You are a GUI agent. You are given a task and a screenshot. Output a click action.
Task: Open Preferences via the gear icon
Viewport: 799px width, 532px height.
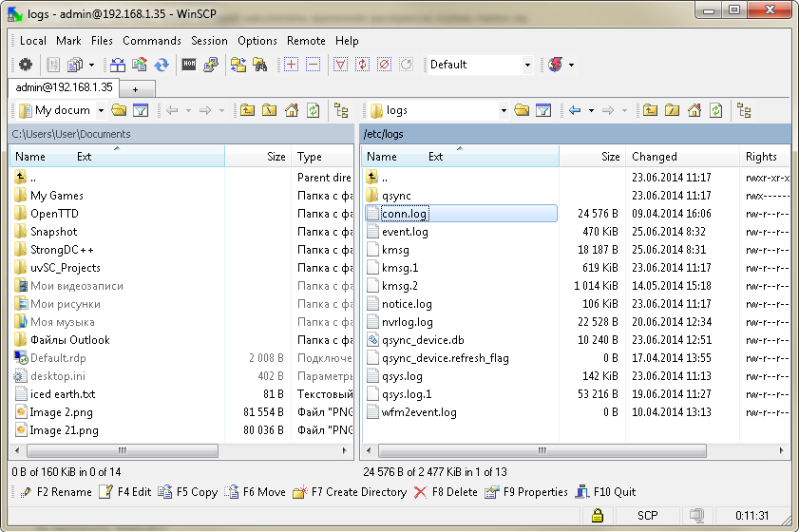pos(25,65)
